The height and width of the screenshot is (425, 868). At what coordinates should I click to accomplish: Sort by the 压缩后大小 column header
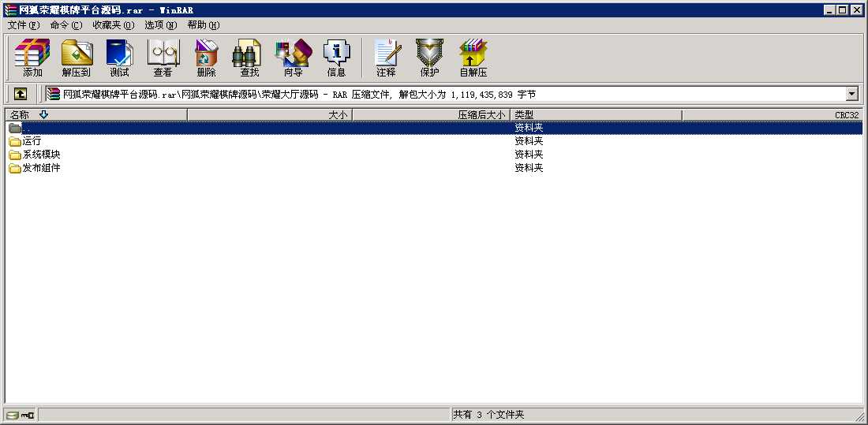[431, 114]
